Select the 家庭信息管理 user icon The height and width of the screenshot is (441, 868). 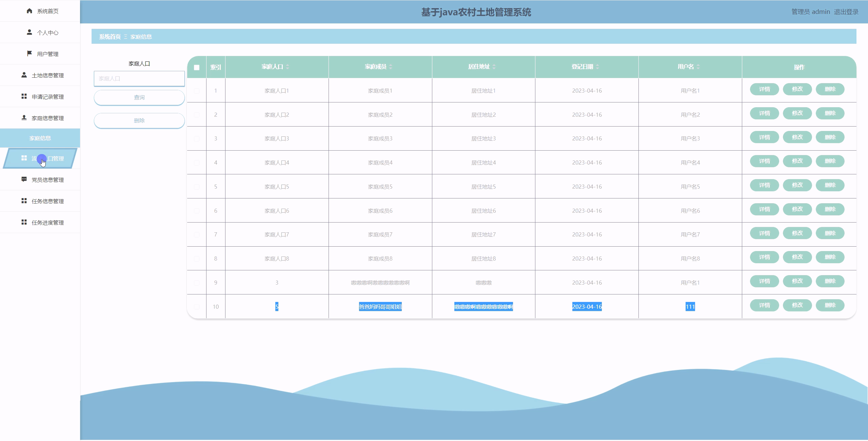(x=24, y=118)
